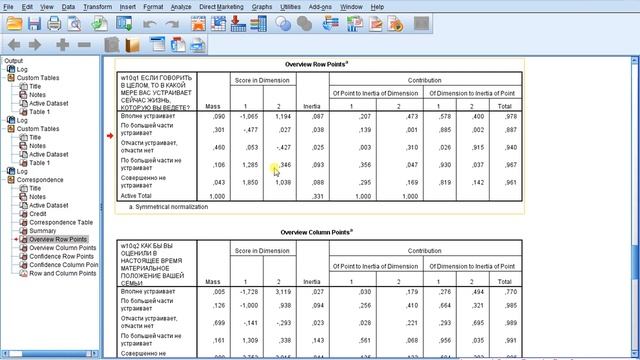This screenshot has height=360, width=640.
Task: Click the Overview Row Points table title
Action: (316, 64)
